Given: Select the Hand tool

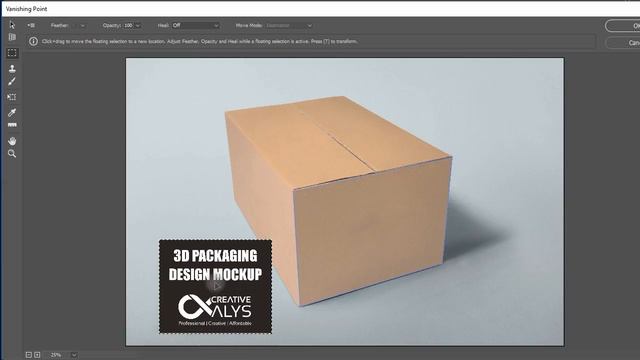Looking at the screenshot, I should (12, 141).
